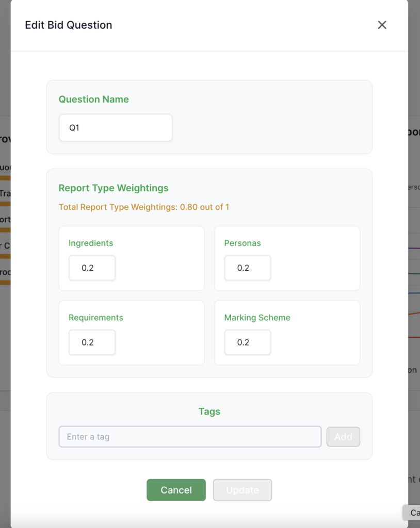Click the Question Name label
This screenshot has height=528, width=420.
pos(94,100)
